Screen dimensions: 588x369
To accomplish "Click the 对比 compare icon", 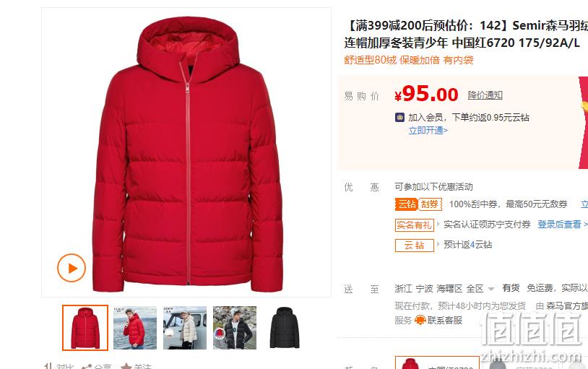I will pyautogui.click(x=48, y=366).
